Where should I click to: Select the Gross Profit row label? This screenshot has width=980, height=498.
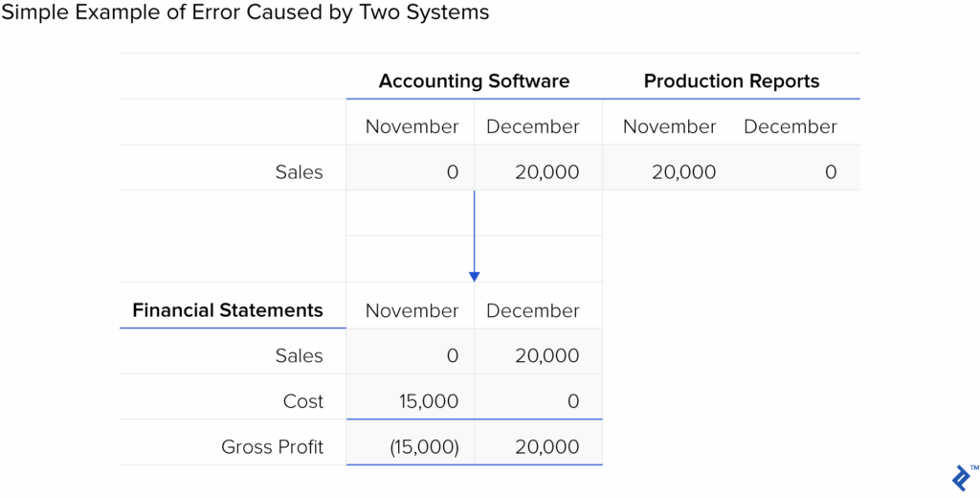pos(272,447)
